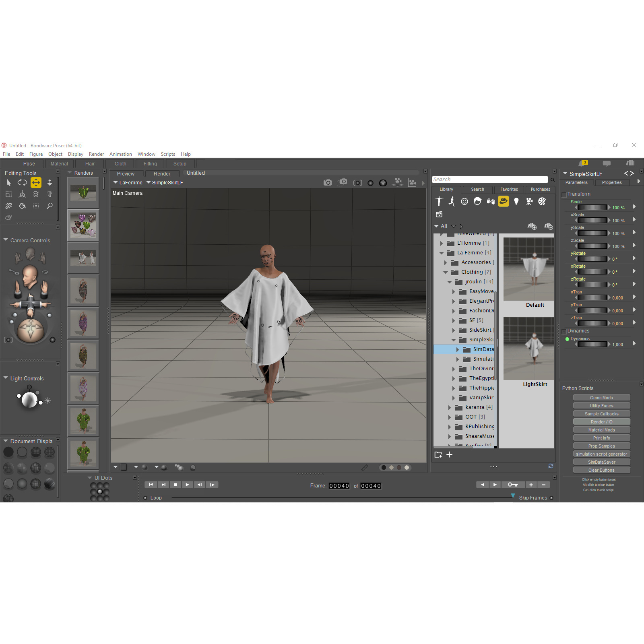
Task: Click the Geom Mods script button
Action: (601, 398)
